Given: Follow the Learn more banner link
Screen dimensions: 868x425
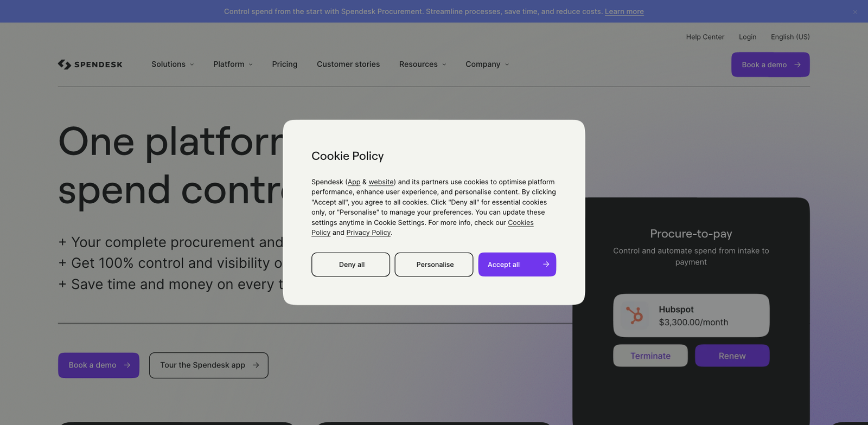Looking at the screenshot, I should (x=624, y=11).
